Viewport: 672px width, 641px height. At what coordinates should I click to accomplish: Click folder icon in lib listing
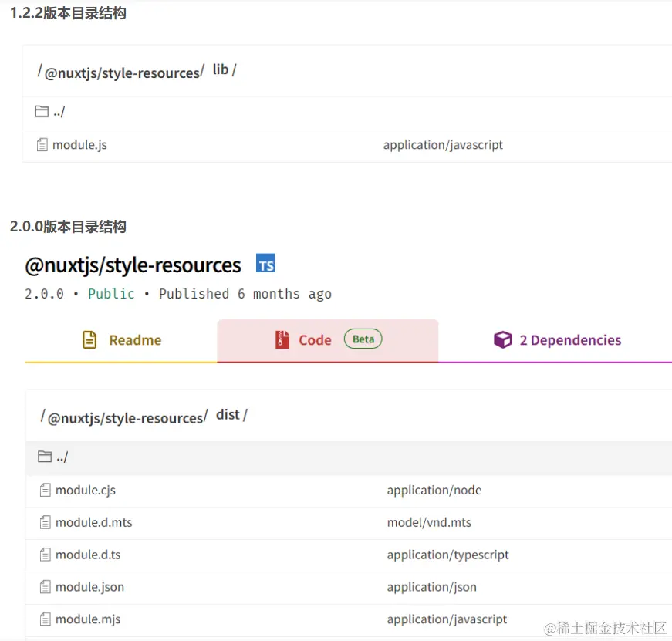click(42, 111)
